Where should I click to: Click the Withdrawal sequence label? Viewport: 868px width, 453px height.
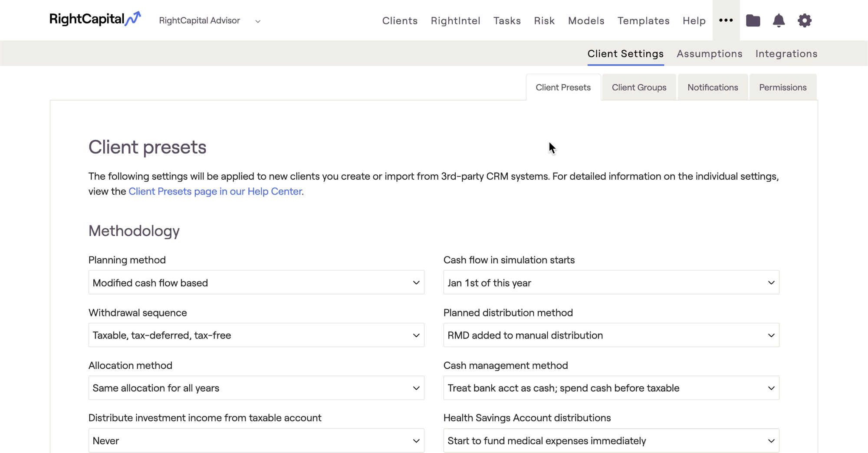tap(138, 312)
